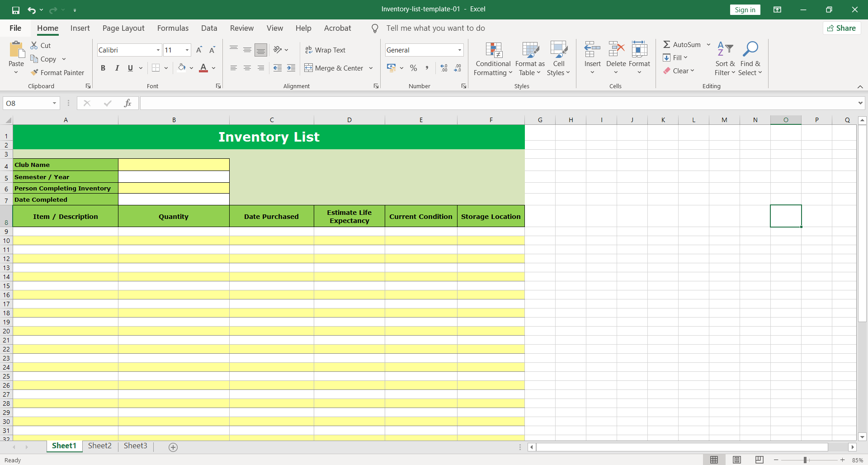This screenshot has width=868, height=465.
Task: Switch to the Sheet2 worksheet tab
Action: coord(99,446)
